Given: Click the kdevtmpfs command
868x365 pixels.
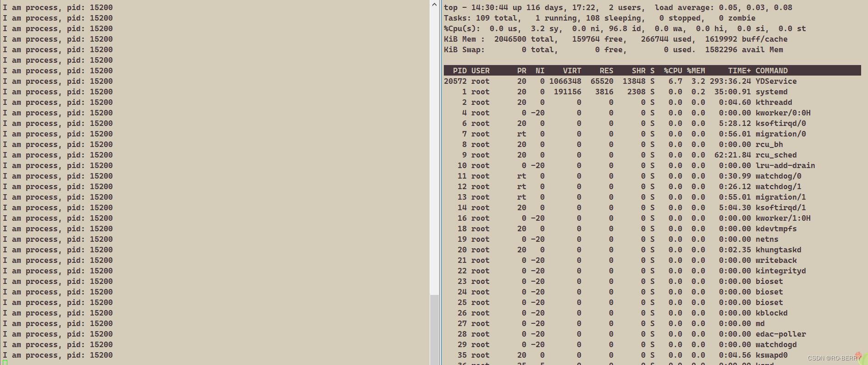Looking at the screenshot, I should click(776, 229).
